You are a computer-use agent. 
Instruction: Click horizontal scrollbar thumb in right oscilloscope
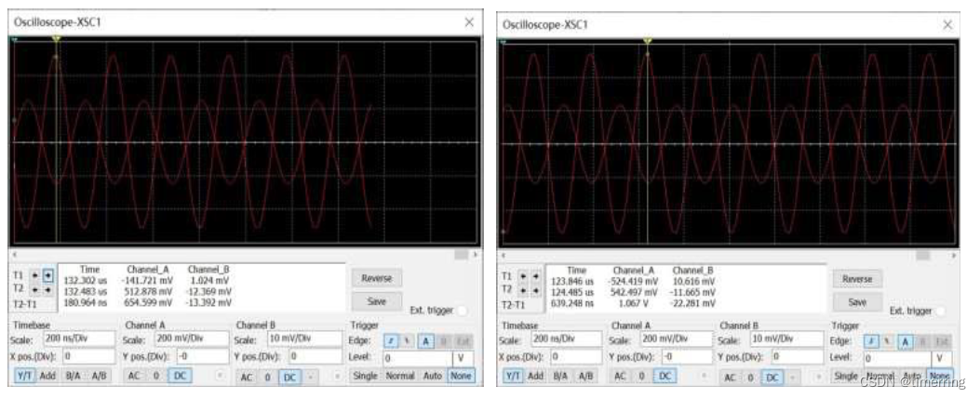[x=922, y=255]
